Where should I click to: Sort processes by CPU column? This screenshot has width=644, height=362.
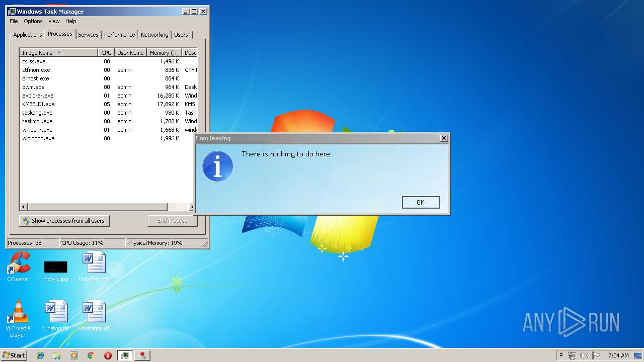click(106, 53)
